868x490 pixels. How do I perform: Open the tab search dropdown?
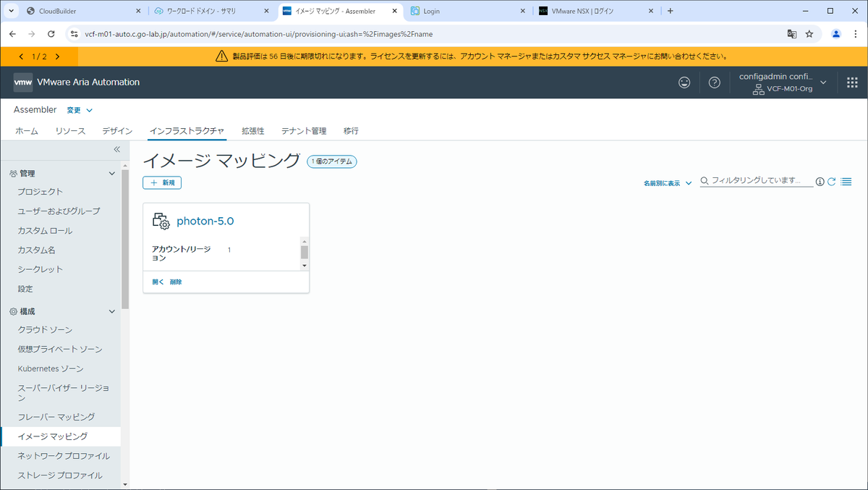tap(11, 11)
